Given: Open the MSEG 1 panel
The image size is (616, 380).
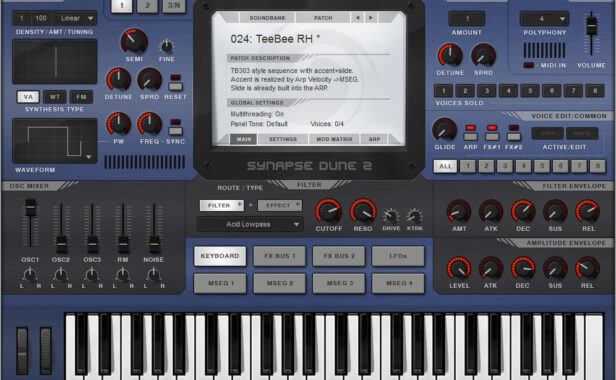Looking at the screenshot, I should tap(220, 283).
